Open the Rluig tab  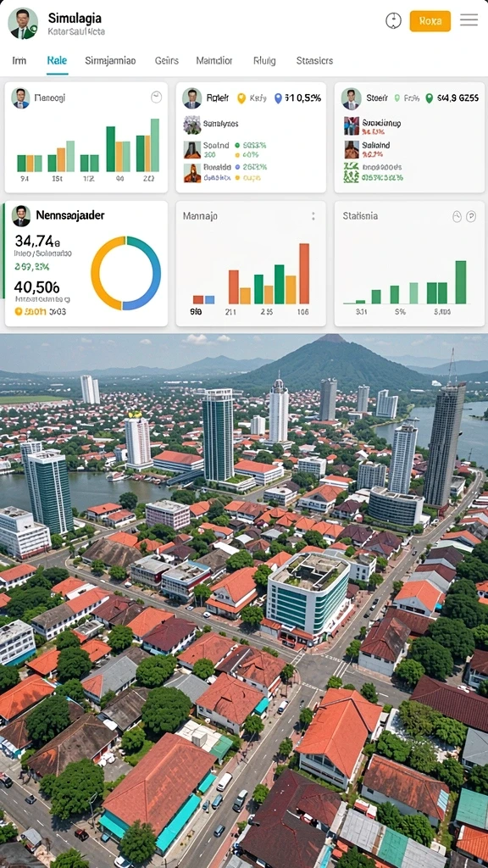pos(264,60)
